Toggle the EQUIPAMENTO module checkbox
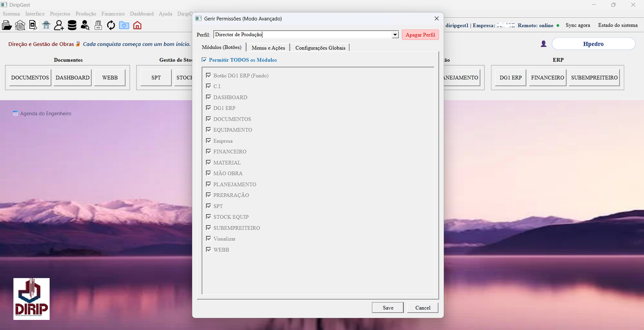 (x=208, y=129)
